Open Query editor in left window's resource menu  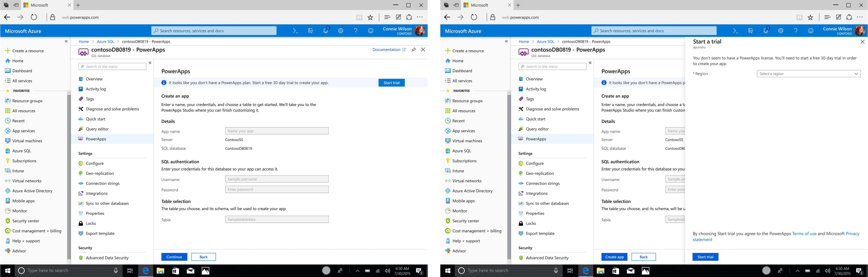(97, 129)
